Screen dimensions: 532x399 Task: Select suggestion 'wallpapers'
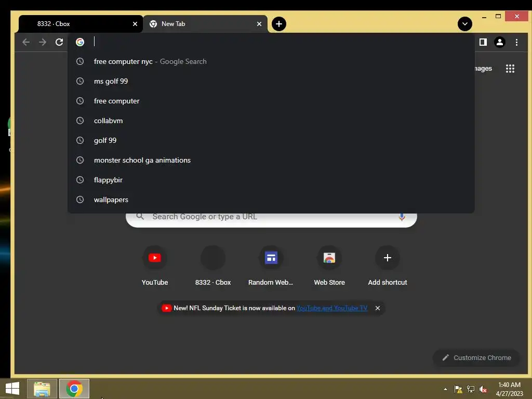[x=271, y=199]
